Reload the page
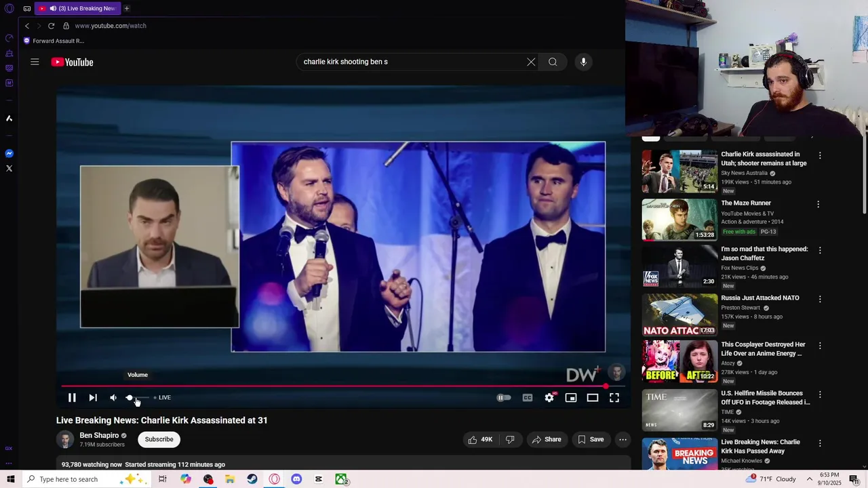 51,26
